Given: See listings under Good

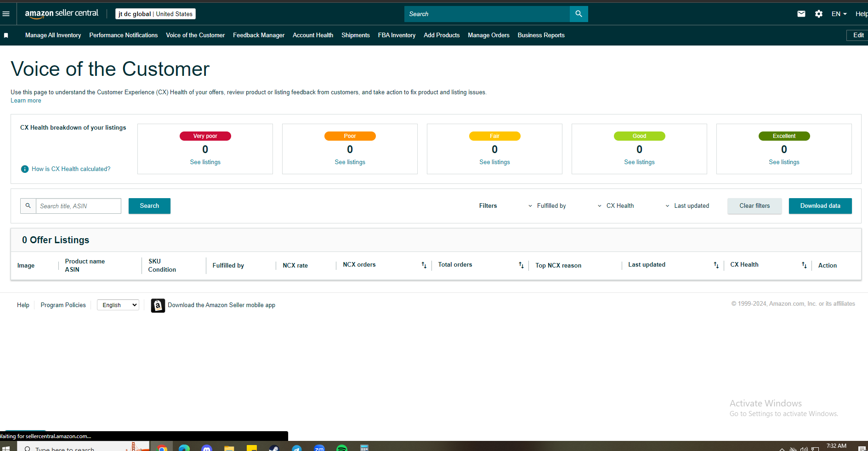Looking at the screenshot, I should (640, 162).
